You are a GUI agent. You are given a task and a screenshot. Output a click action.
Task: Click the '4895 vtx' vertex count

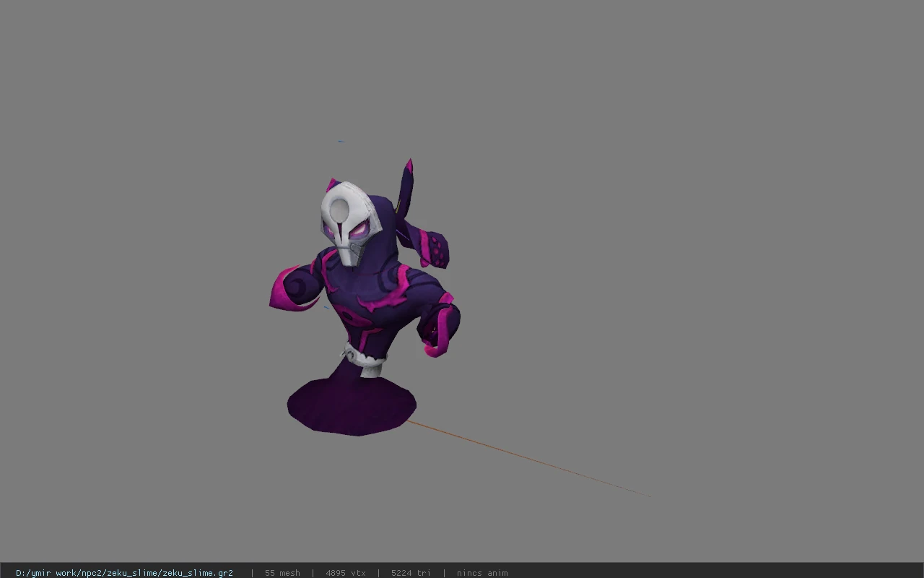pos(346,573)
